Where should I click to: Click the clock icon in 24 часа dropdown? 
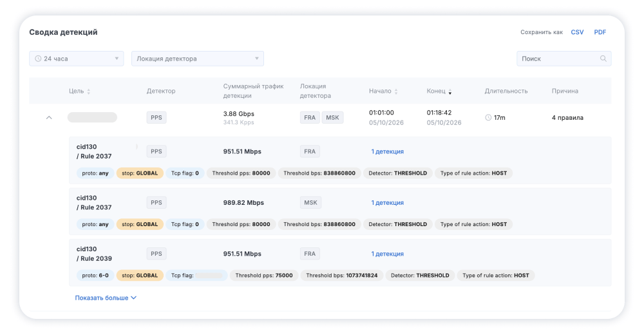point(38,59)
